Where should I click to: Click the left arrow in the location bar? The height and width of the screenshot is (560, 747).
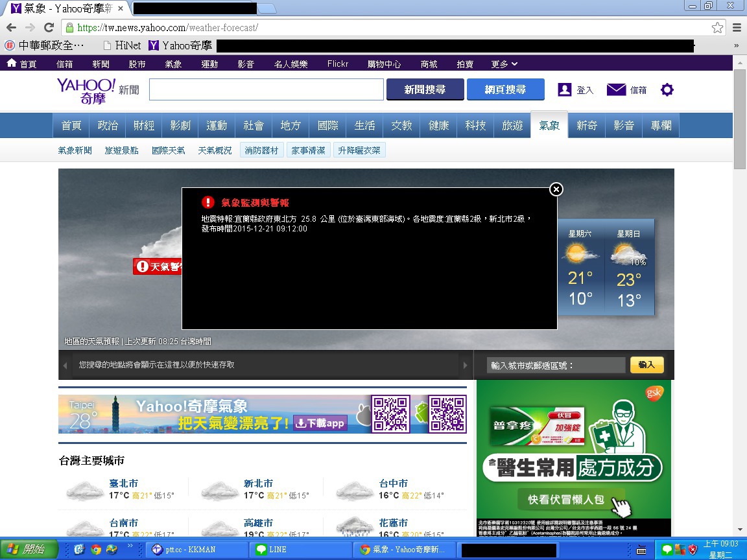65,366
